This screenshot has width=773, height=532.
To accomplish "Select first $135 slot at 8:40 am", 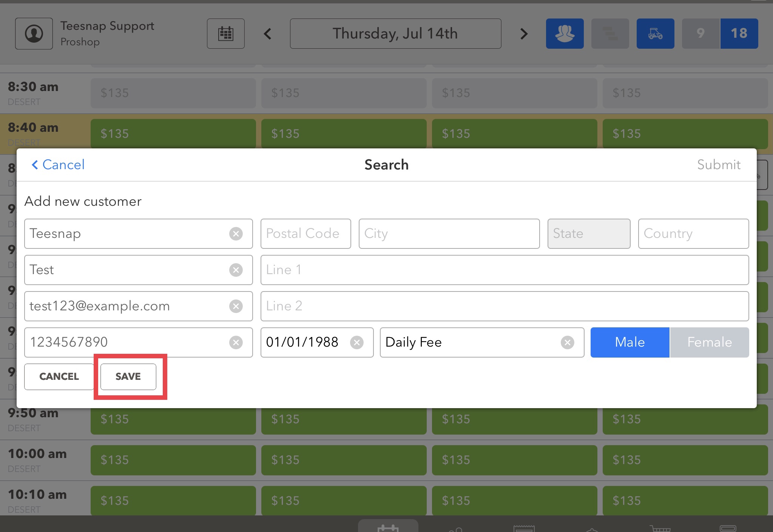I will pos(173,134).
